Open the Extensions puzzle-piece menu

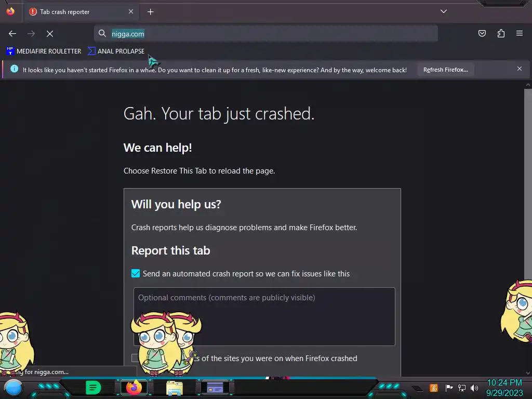(x=501, y=33)
